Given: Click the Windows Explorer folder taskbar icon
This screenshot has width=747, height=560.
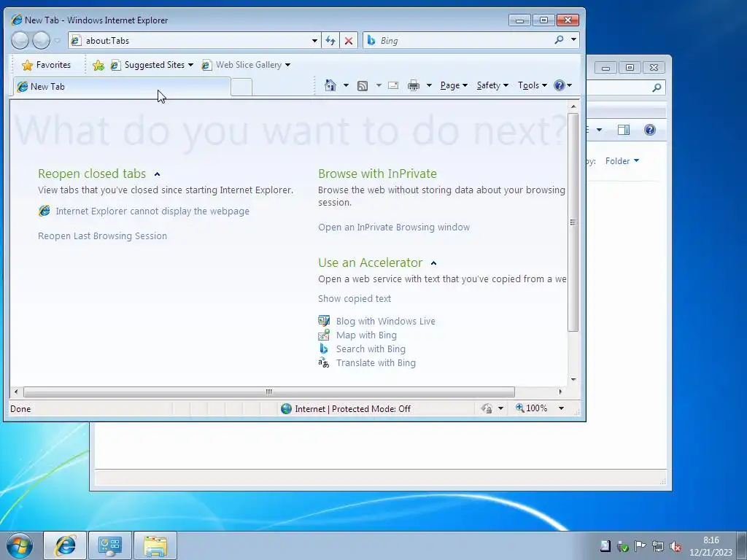Looking at the screenshot, I should (155, 545).
